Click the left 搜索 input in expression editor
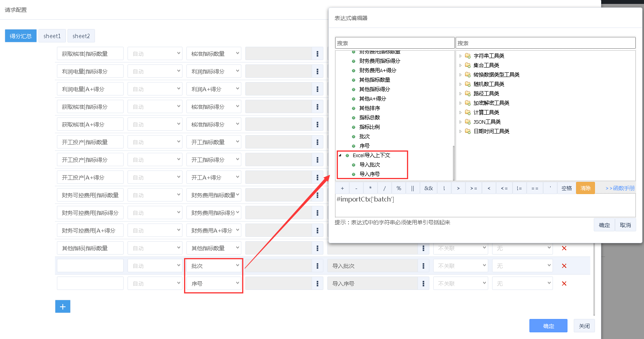Viewport: 644px width, 339px height. click(394, 43)
